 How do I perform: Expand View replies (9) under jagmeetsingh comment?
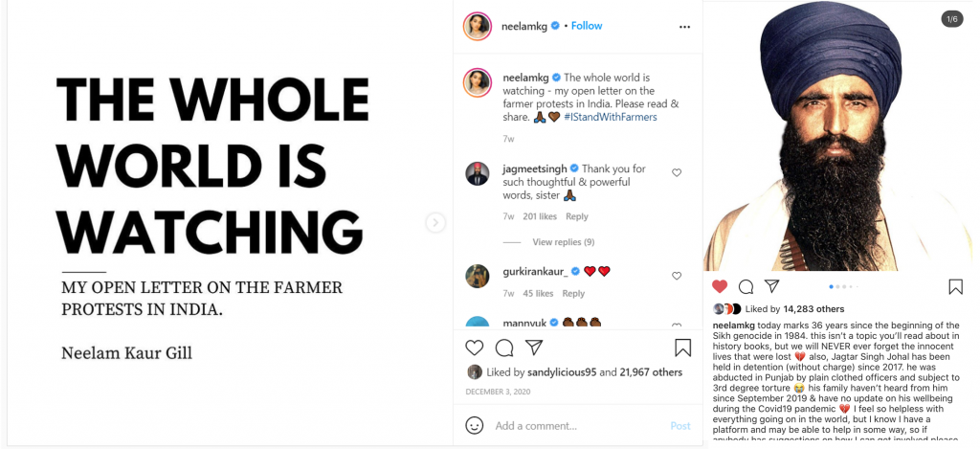(563, 242)
